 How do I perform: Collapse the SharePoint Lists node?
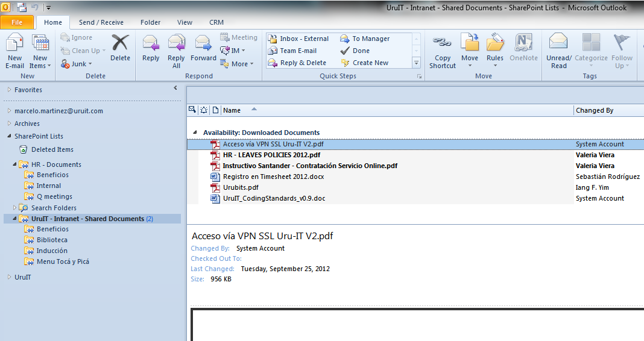click(9, 136)
